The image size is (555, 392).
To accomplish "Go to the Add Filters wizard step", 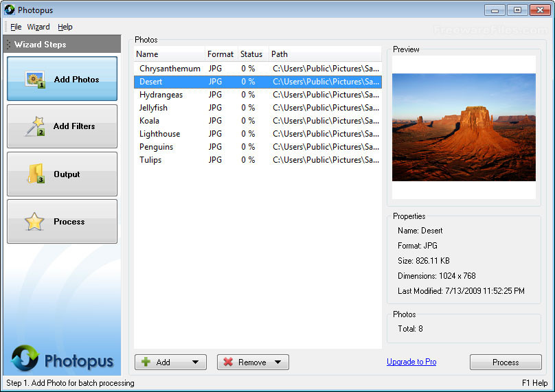I will [62, 126].
